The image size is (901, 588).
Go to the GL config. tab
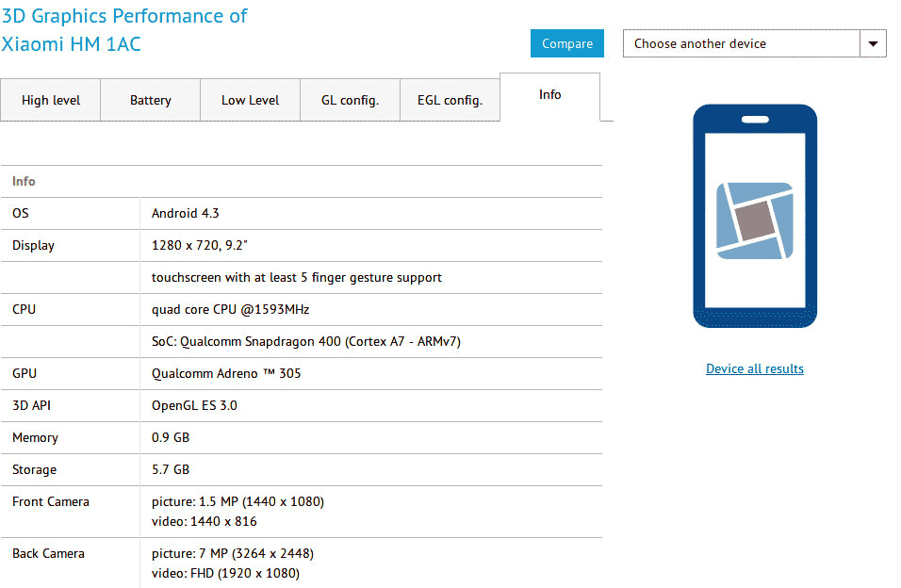coord(350,101)
